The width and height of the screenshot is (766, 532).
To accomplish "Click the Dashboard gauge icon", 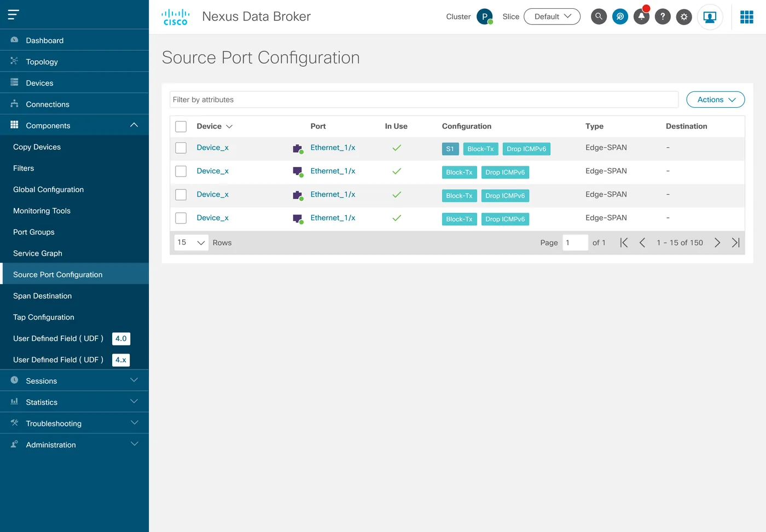I will tap(14, 40).
